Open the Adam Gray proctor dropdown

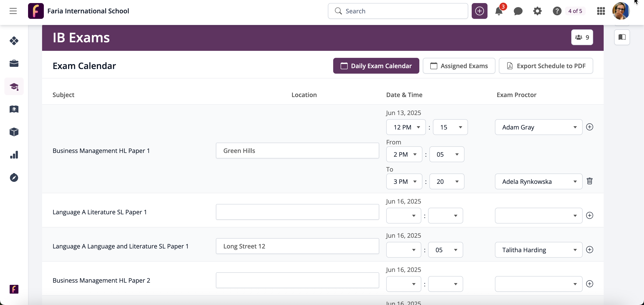tap(538, 127)
